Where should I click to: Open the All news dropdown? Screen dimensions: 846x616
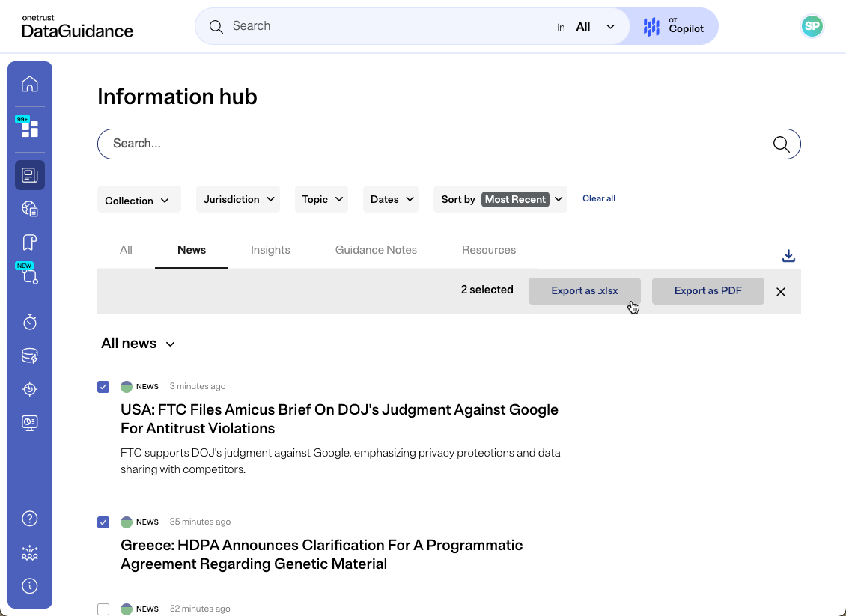click(x=138, y=344)
